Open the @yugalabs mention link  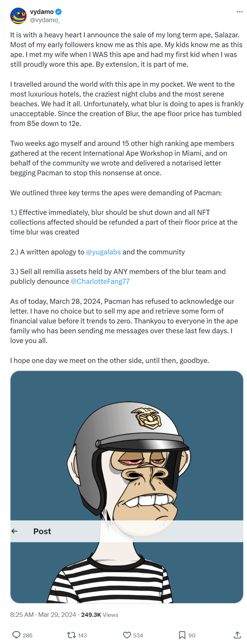pyautogui.click(x=103, y=252)
